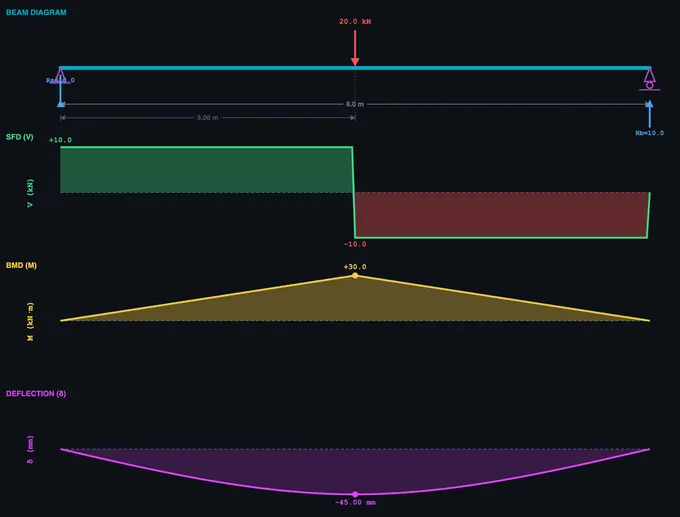Select the magenta maximum deflection marker dot
This screenshot has height=517, width=680.
click(355, 494)
